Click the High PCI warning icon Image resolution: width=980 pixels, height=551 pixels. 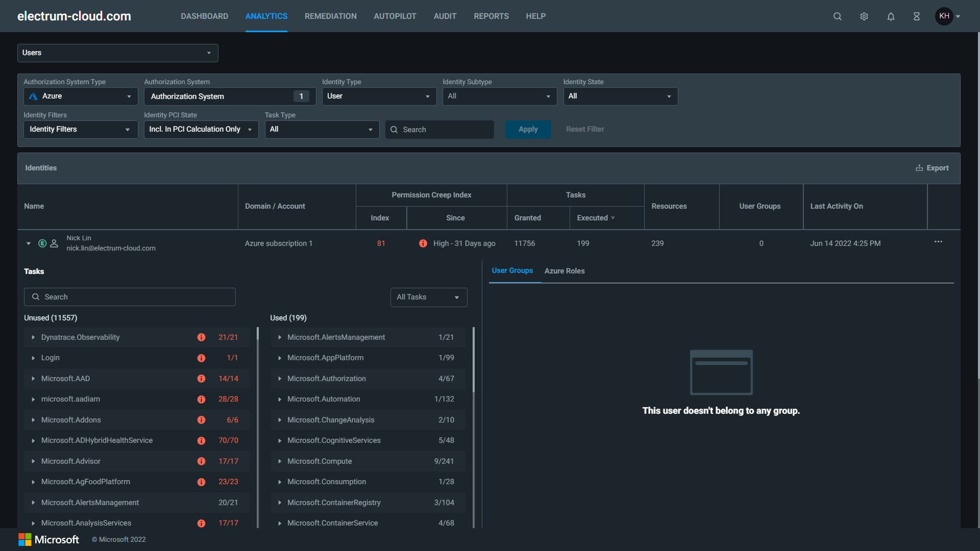tap(423, 243)
